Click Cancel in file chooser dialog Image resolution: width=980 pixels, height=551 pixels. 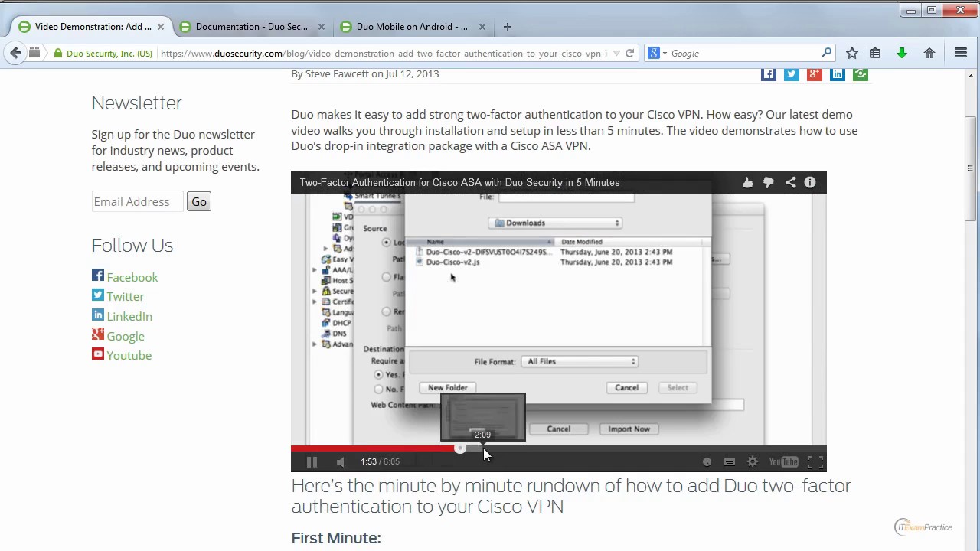[626, 387]
